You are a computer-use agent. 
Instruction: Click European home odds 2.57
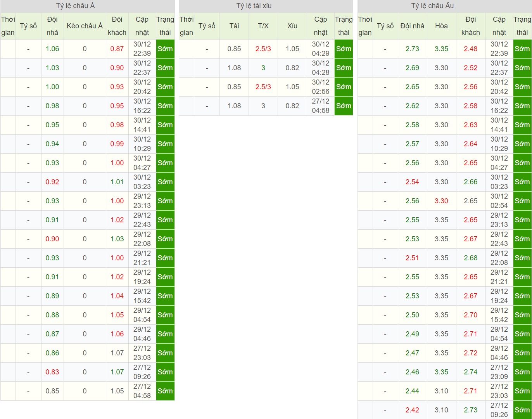pos(412,144)
